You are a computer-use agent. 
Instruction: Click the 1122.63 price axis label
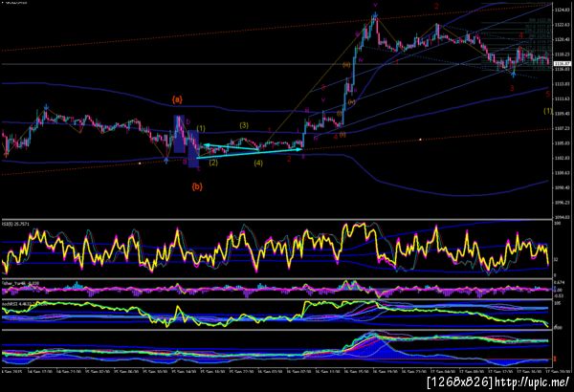tap(562, 25)
